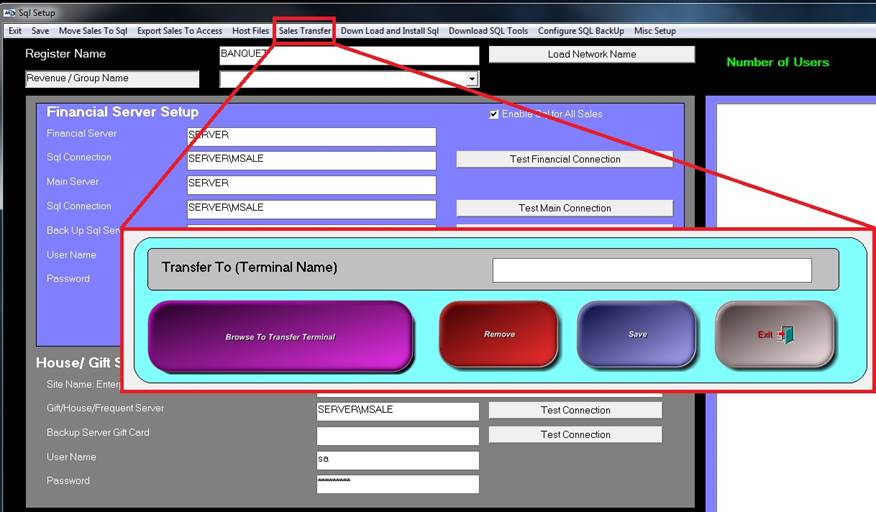The image size is (876, 512).
Task: Click the Register Name input field
Action: 349,55
